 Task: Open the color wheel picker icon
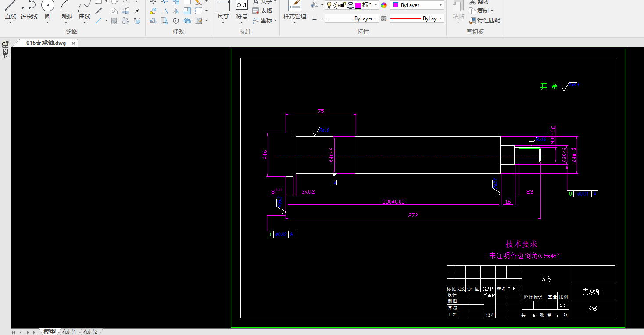click(384, 5)
